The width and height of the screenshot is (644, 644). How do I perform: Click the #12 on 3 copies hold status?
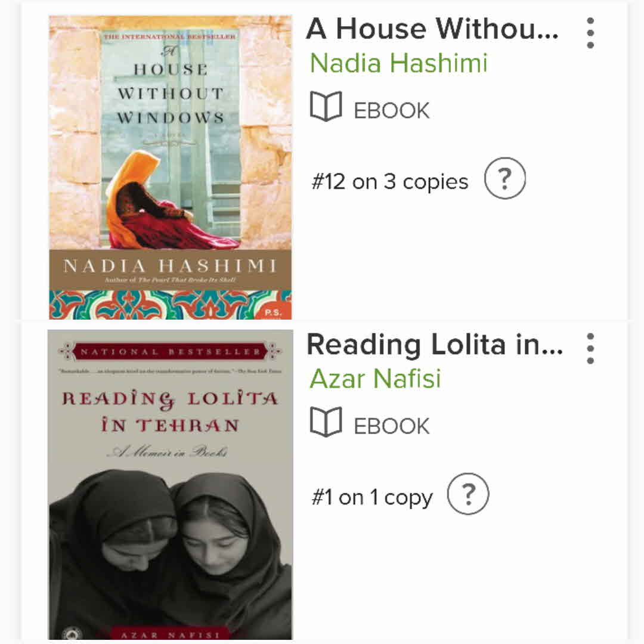[x=390, y=182]
